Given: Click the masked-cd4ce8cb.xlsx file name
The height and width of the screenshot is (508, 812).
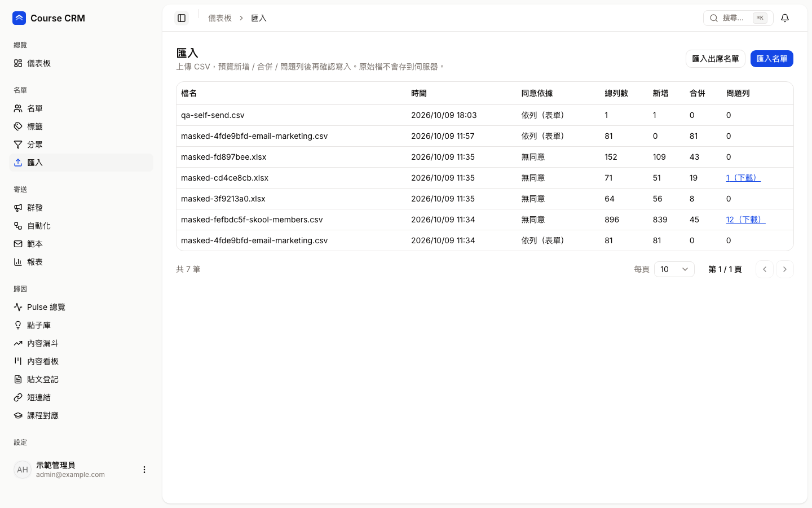Looking at the screenshot, I should click(224, 178).
